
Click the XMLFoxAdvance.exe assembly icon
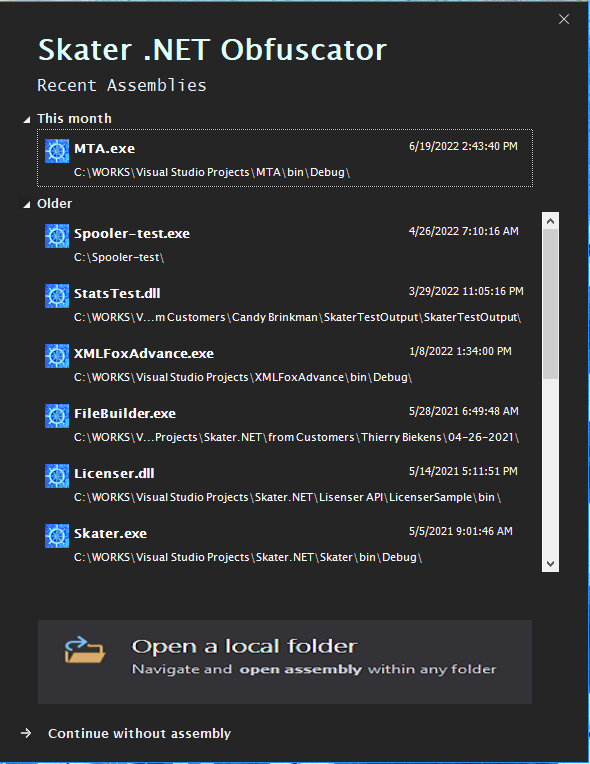coord(57,356)
